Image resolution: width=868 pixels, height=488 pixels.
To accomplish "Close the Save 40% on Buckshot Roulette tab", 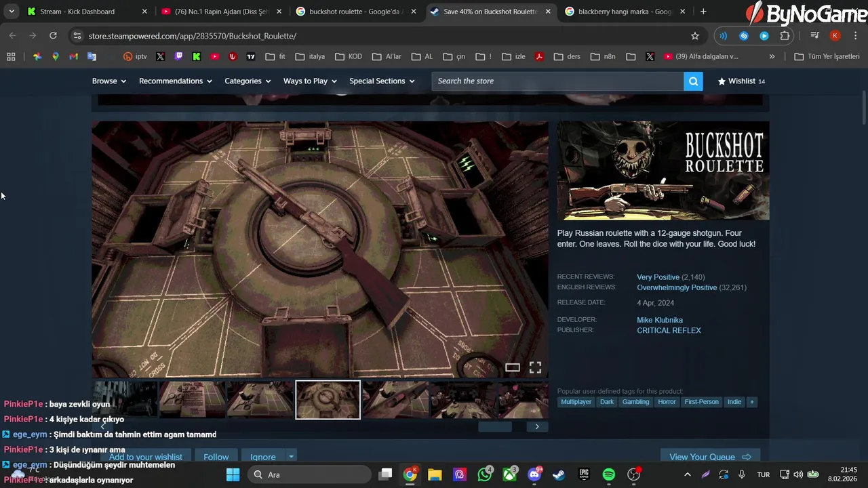I will [x=548, y=12].
